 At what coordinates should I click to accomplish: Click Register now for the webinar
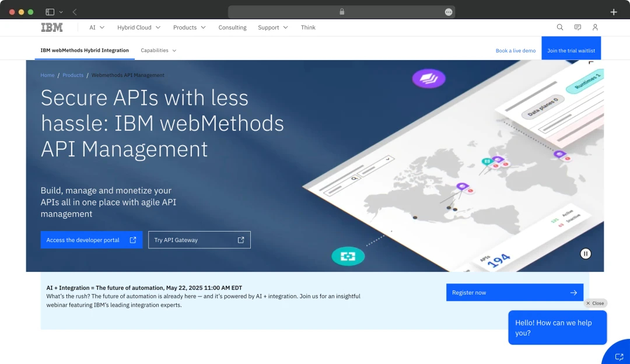pyautogui.click(x=514, y=292)
